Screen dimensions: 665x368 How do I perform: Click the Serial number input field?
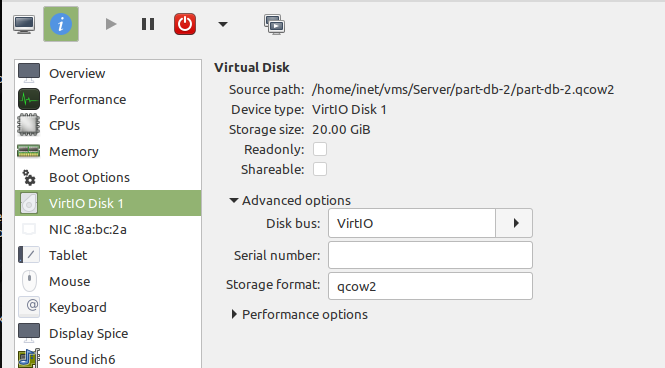(430, 255)
